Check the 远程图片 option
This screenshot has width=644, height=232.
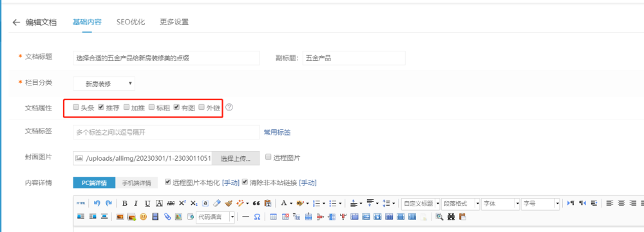click(268, 157)
